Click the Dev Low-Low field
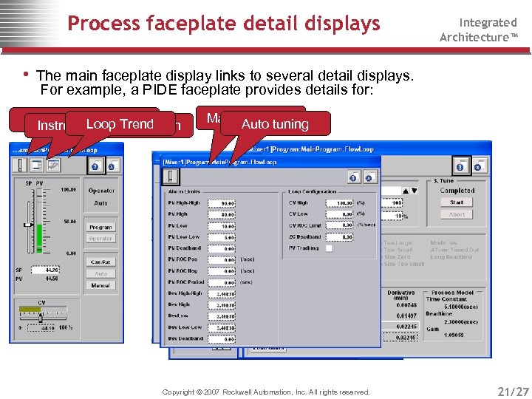 [x=222, y=328]
